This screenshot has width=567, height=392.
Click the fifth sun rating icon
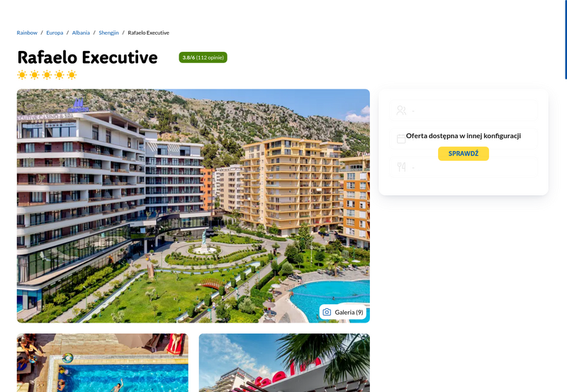[72, 75]
